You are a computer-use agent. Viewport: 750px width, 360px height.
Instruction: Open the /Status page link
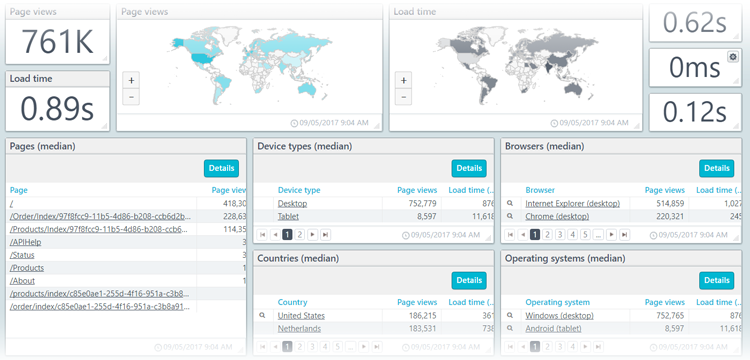[x=22, y=255]
